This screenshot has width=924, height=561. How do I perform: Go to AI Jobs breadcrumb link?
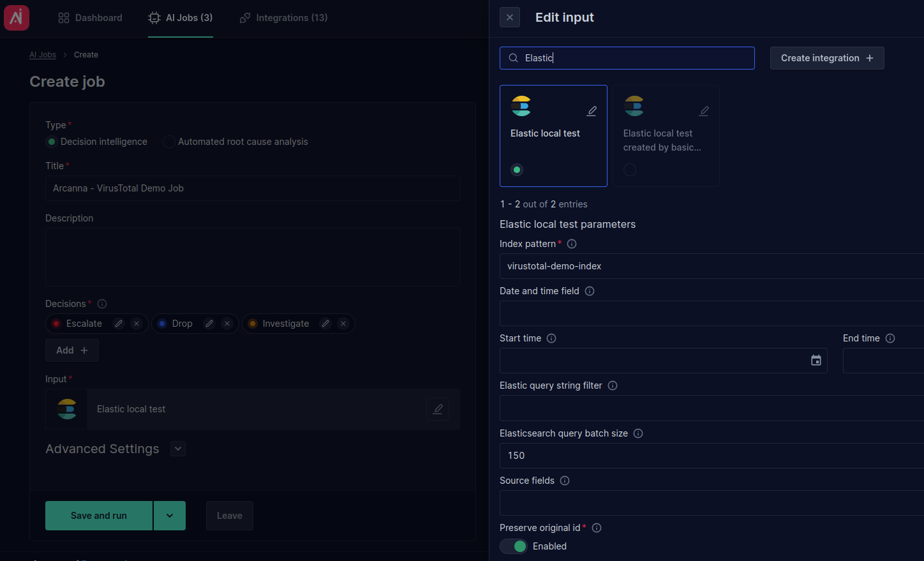pyautogui.click(x=43, y=55)
